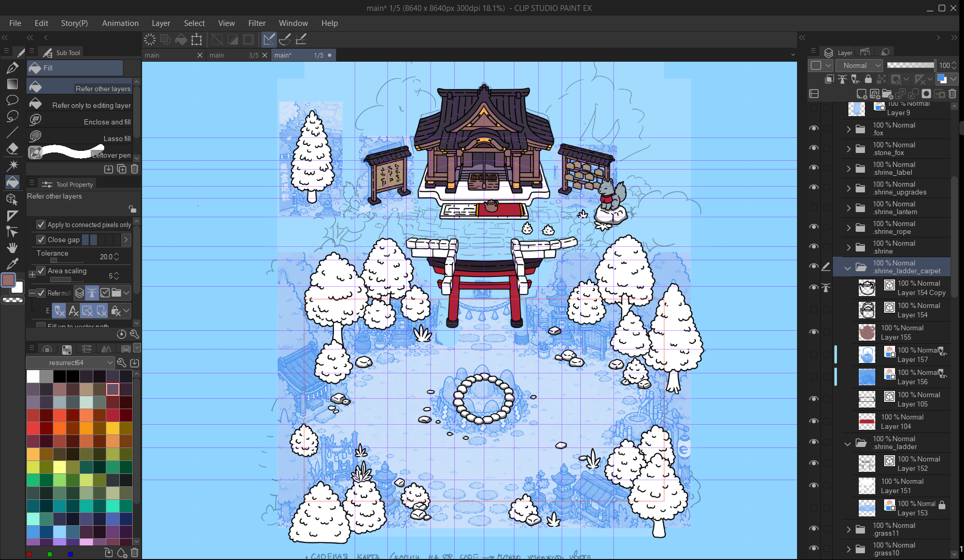Toggle snap to grid icon in command bar
This screenshot has width=964, height=560.
point(301,39)
